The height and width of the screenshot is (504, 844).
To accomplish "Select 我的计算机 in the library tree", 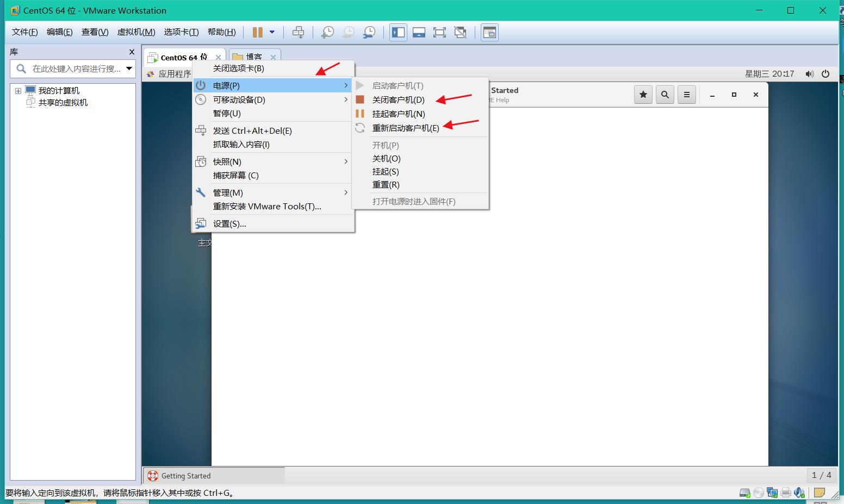I will [59, 91].
